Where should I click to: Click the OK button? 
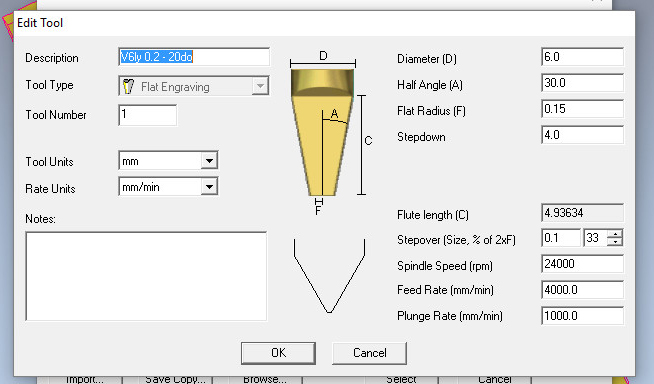278,353
